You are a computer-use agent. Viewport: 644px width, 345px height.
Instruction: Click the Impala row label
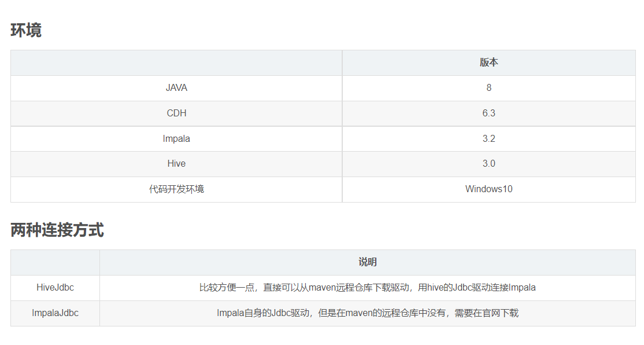(x=176, y=138)
